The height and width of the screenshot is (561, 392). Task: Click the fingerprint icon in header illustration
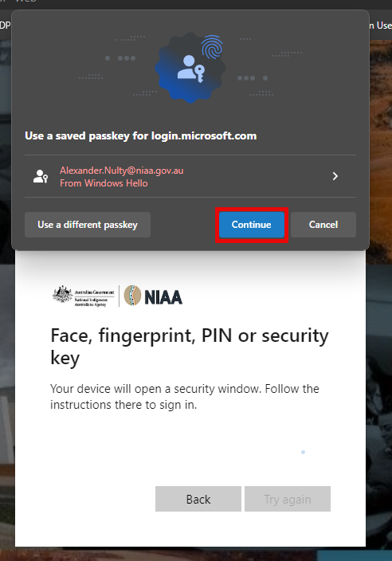tap(212, 47)
